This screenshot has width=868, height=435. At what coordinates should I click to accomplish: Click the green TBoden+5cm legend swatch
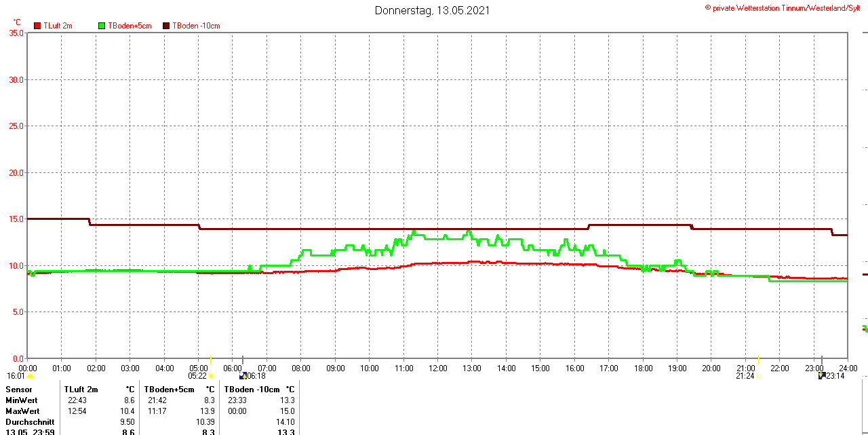(x=102, y=26)
